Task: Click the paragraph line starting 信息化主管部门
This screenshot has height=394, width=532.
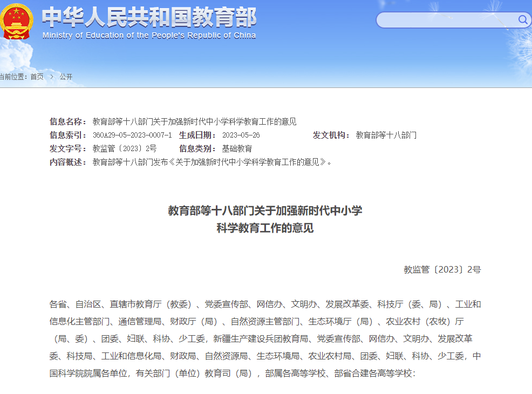Action: coord(256,321)
